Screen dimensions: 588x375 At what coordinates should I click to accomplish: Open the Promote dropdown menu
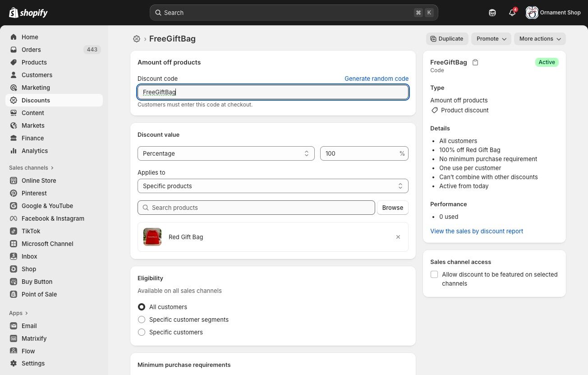491,39
